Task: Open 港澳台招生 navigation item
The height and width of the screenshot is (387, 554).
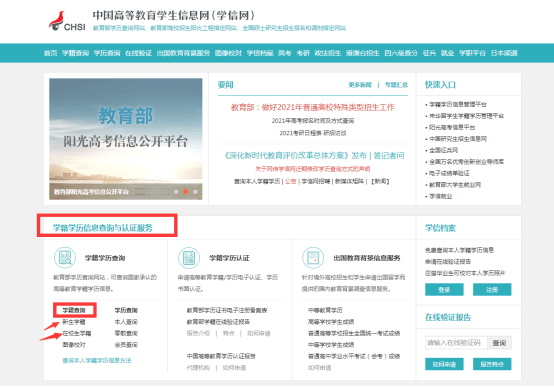Action: 363,53
